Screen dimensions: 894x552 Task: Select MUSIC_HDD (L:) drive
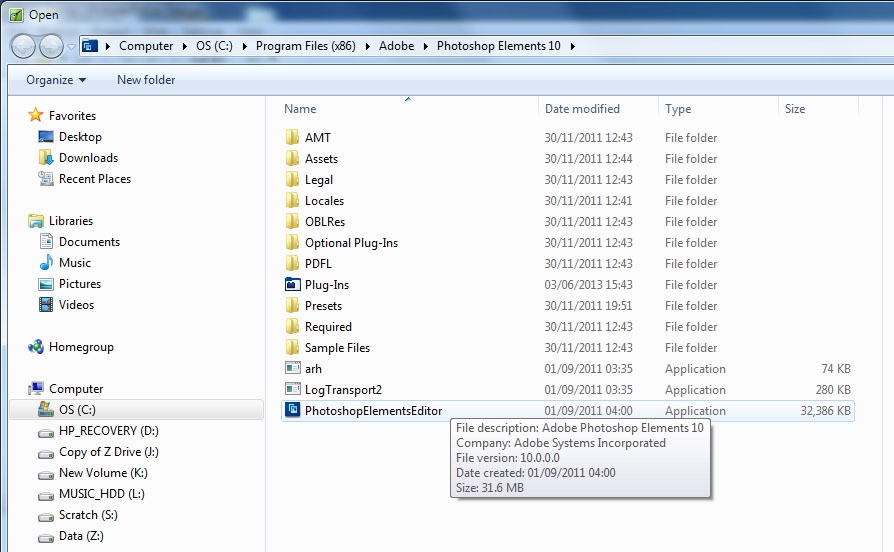(102, 494)
